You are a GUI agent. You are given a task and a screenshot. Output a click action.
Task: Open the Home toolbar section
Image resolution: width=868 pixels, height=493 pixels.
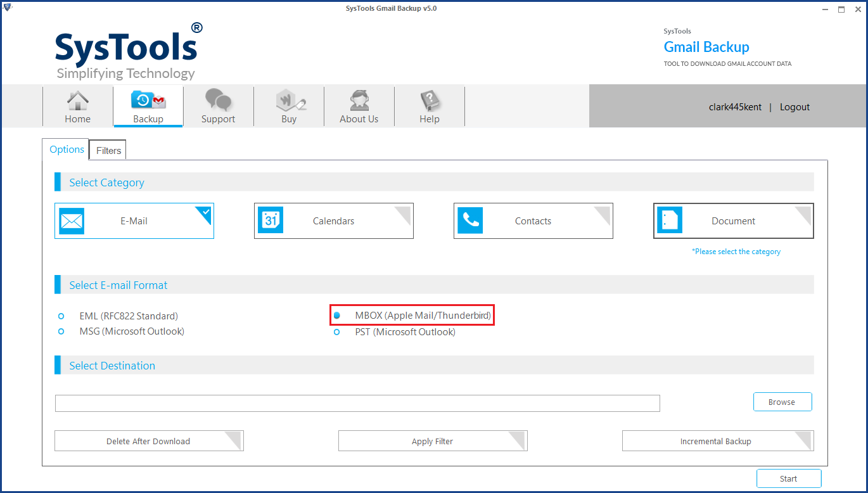[x=78, y=106]
